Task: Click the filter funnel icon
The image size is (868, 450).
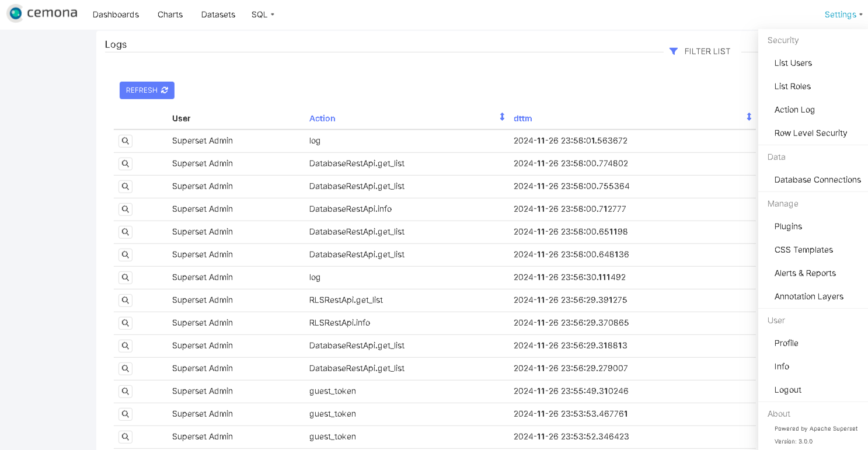Action: tap(673, 51)
